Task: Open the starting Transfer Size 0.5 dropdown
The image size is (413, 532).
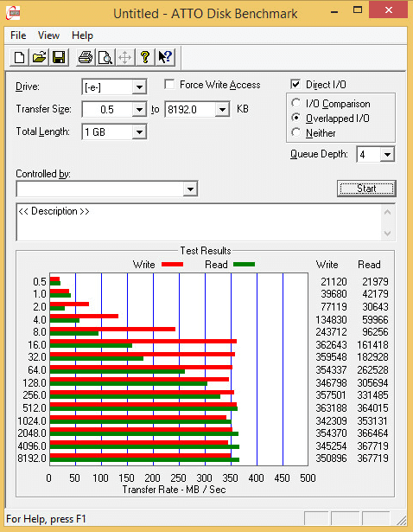Action: [139, 110]
